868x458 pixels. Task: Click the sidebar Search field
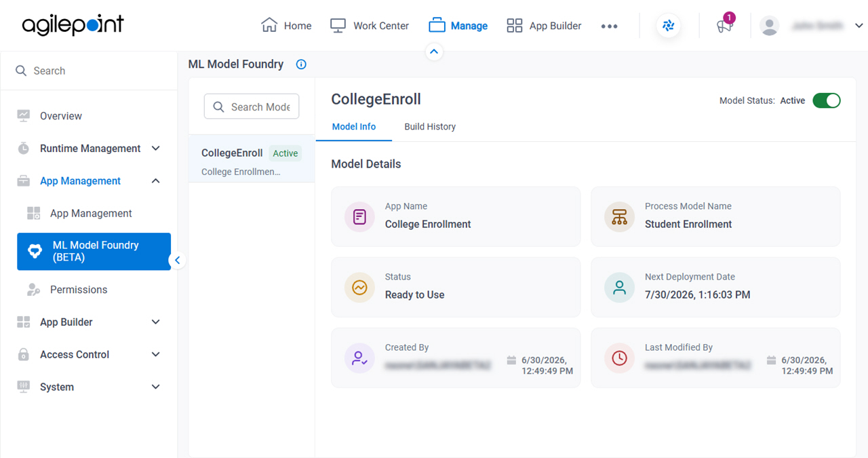tap(89, 71)
